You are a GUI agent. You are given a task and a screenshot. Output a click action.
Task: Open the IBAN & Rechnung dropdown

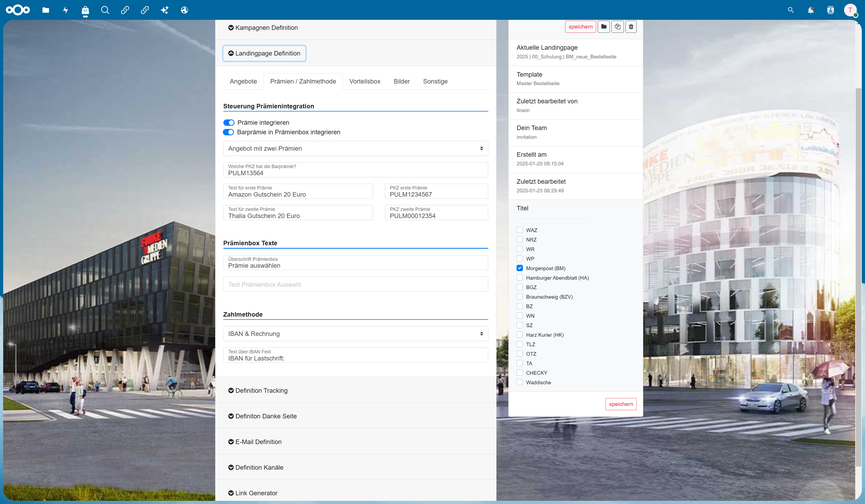[356, 334]
